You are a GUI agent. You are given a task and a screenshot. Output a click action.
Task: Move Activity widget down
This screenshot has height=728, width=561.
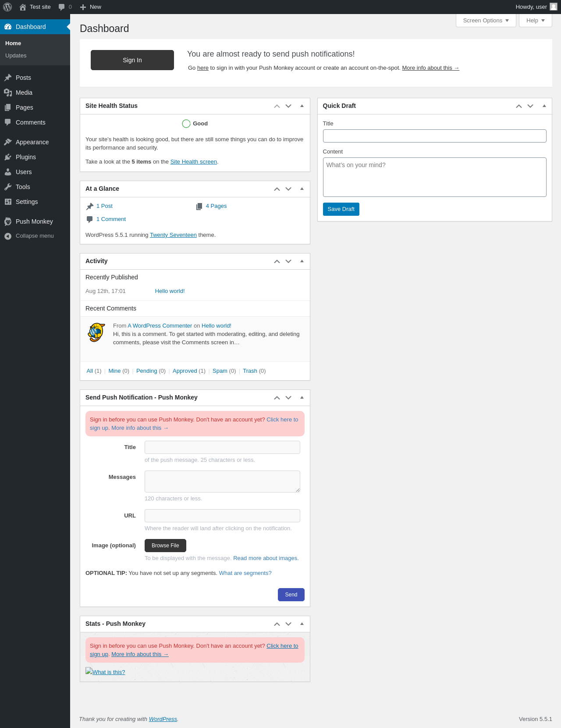click(x=288, y=261)
